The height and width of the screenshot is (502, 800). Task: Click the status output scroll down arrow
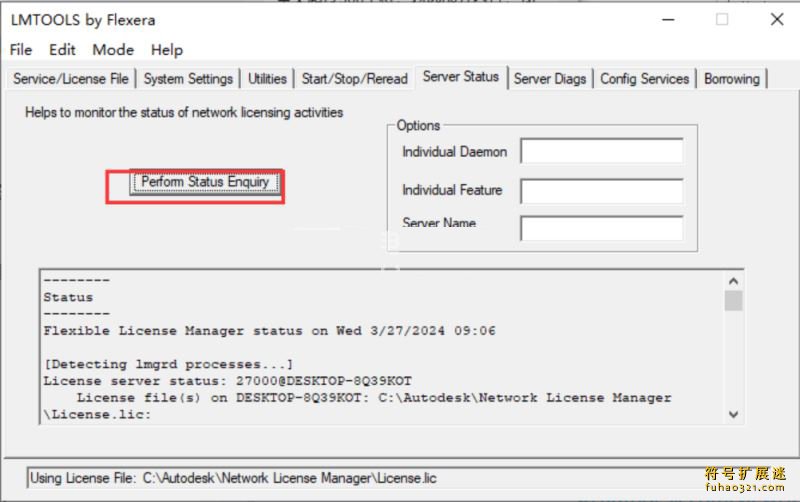click(733, 414)
